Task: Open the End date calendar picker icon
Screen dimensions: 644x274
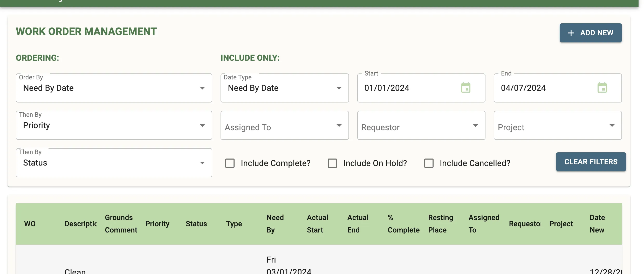Action: [x=603, y=88]
